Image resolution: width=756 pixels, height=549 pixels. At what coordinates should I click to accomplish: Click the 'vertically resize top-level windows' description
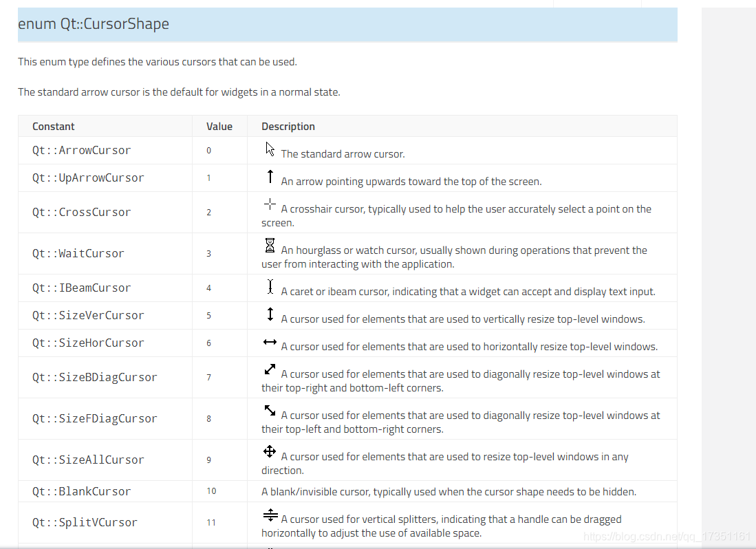463,319
